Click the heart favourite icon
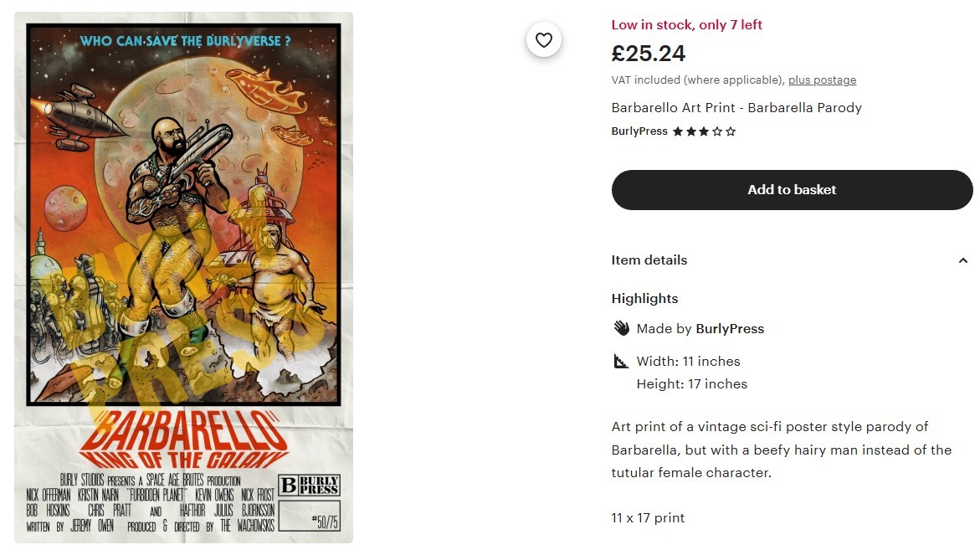This screenshot has height=550, width=980. 544,40
